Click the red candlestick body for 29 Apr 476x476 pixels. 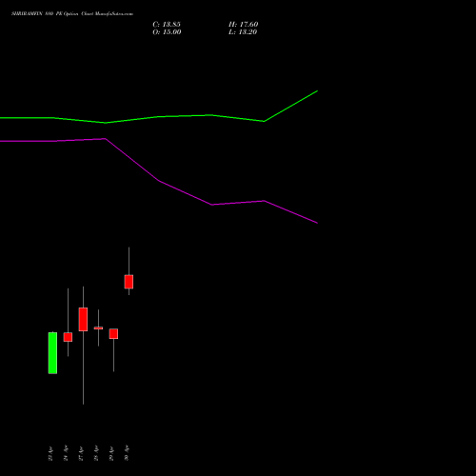(x=113, y=334)
